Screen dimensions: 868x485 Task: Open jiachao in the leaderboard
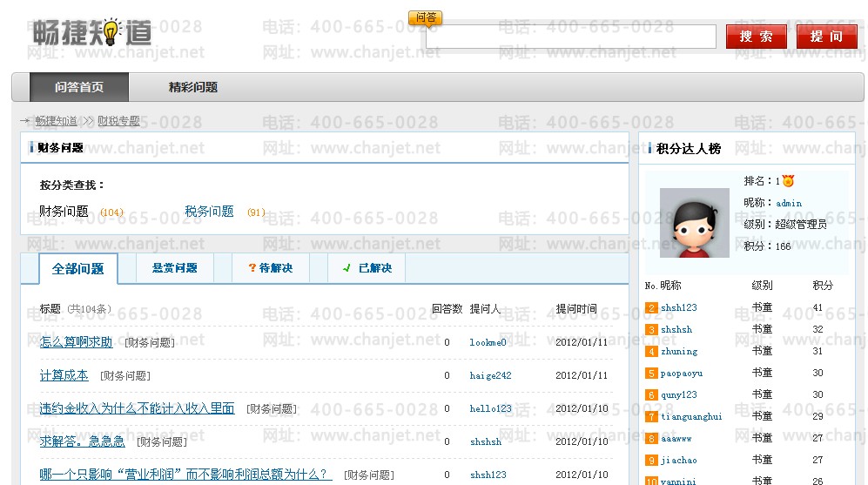point(679,460)
